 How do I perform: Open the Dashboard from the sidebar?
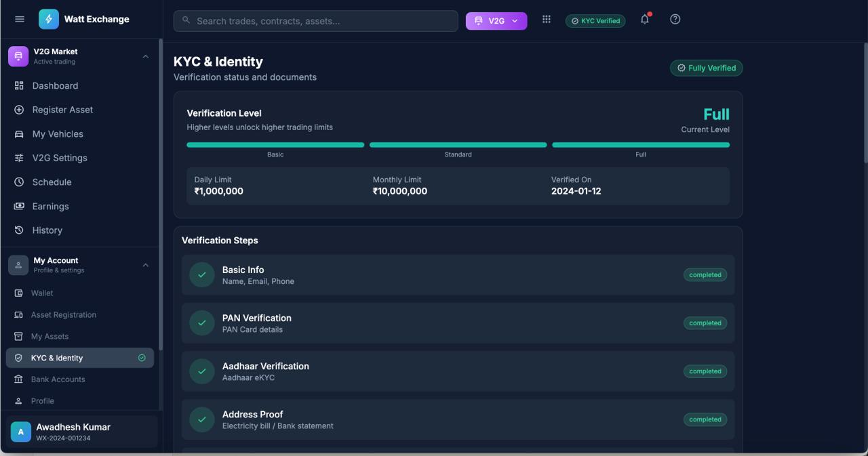(55, 85)
